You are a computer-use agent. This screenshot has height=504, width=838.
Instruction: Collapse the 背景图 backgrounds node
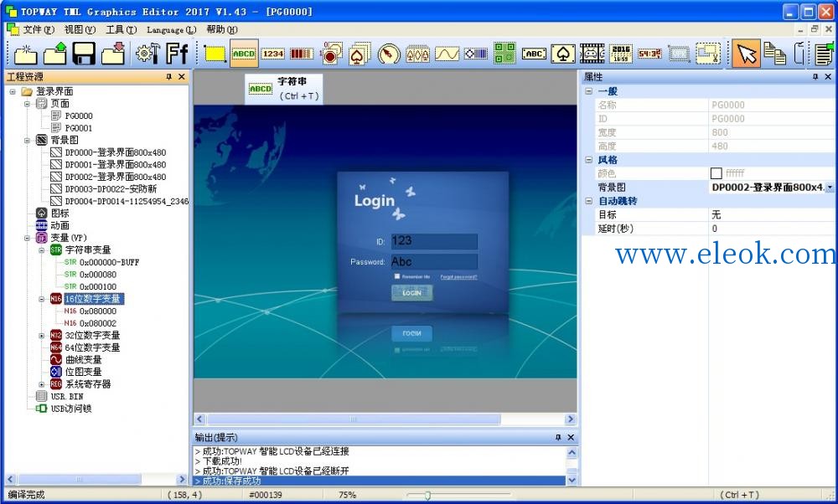coord(27,141)
